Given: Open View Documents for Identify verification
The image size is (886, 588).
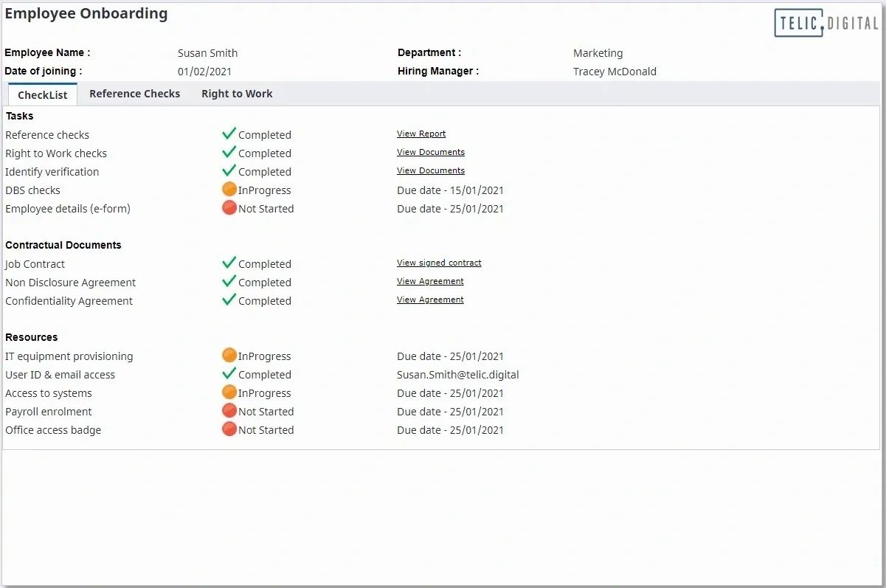Looking at the screenshot, I should [x=431, y=170].
